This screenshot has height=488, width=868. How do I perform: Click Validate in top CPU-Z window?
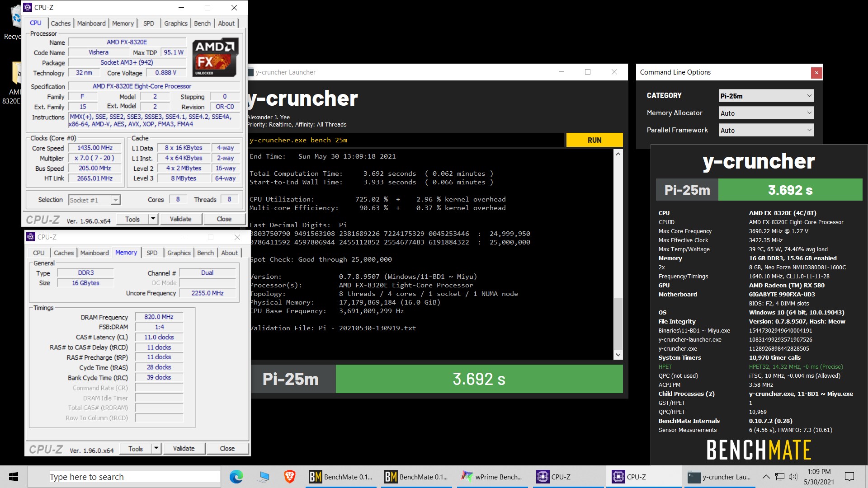tap(181, 219)
